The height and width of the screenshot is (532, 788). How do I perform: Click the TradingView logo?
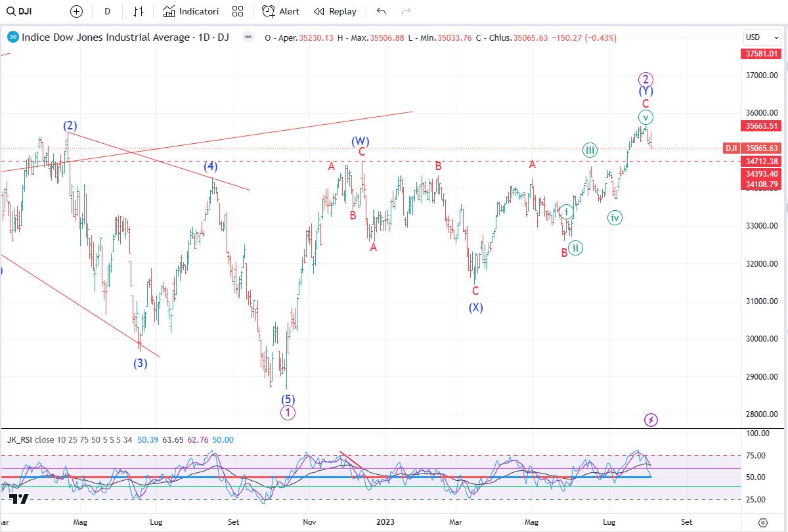pos(19,499)
